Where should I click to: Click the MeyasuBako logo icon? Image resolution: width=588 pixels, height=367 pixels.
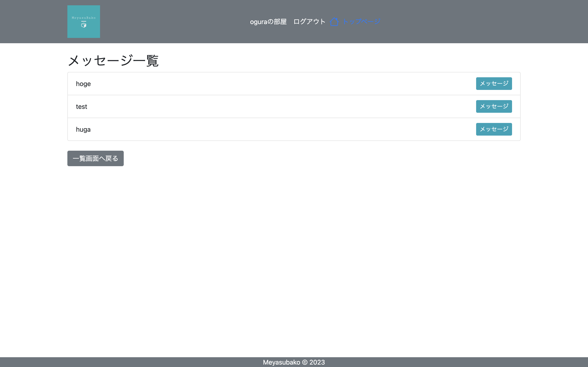(84, 21)
